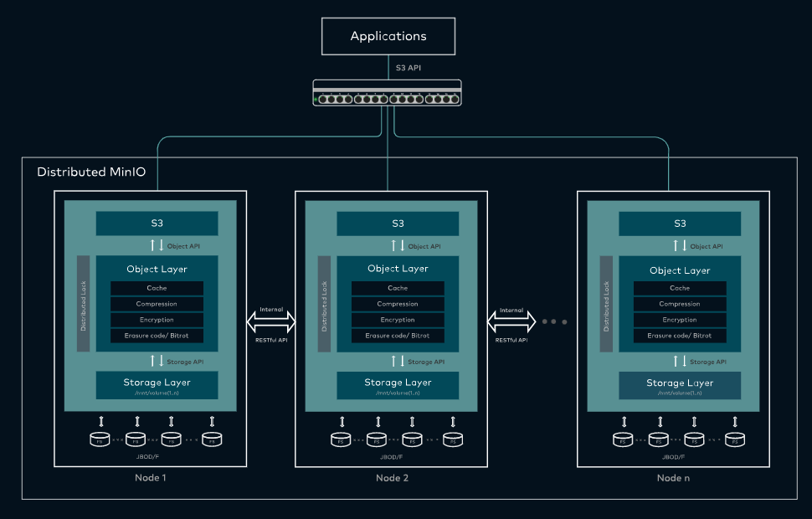Click first disk icon under Node n
The image size is (812, 519).
[623, 439]
